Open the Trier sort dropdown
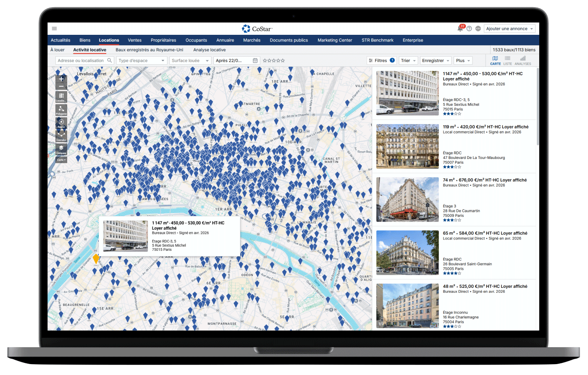Screen dimensions: 588x375 (x=408, y=60)
